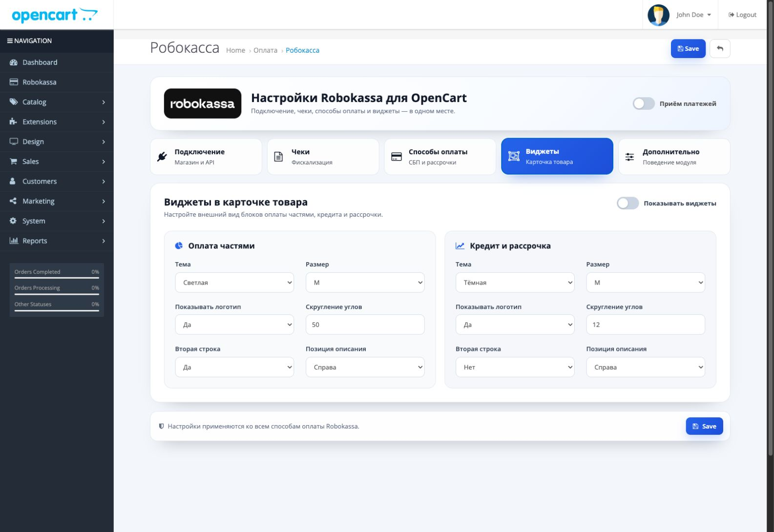Open Позиция описания dropdown in Кредит и рассрочка
The width and height of the screenshot is (774, 532).
646,367
